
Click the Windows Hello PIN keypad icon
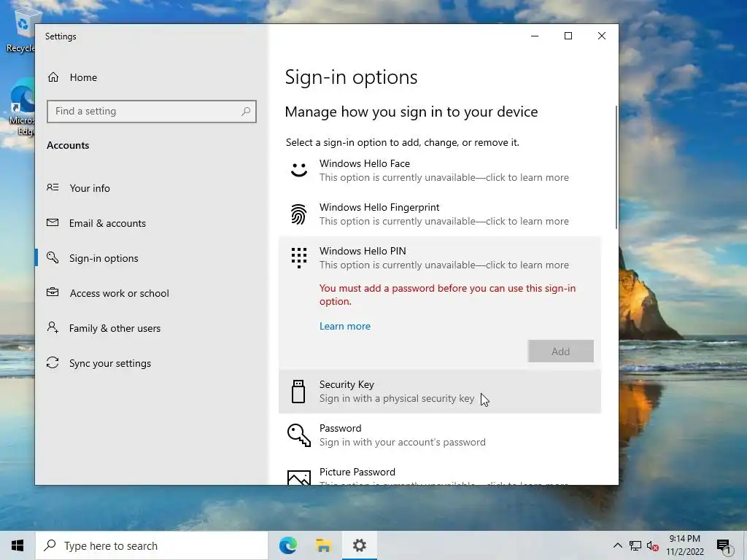click(298, 257)
